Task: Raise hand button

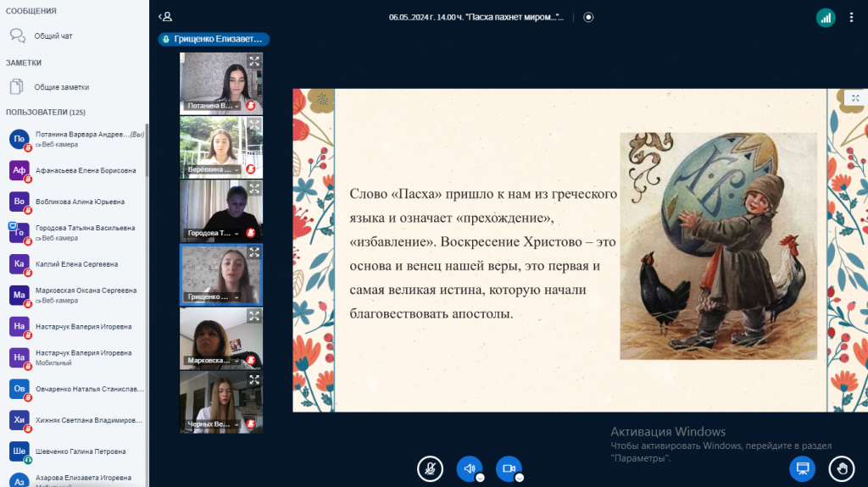Action: 842,468
